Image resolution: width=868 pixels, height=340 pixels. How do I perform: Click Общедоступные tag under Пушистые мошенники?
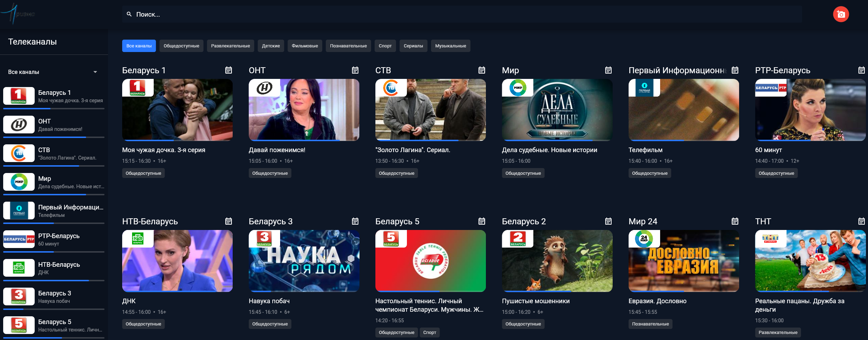[523, 324]
